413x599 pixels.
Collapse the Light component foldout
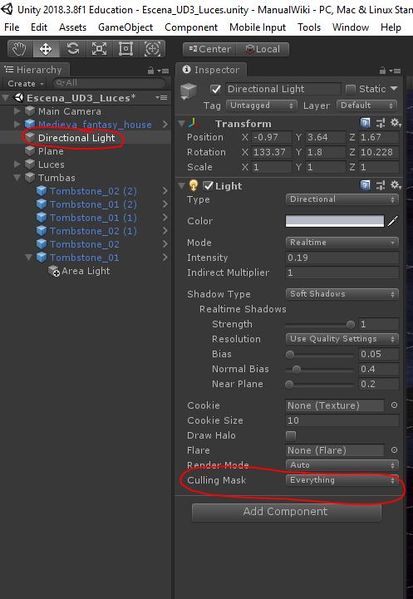(181, 186)
